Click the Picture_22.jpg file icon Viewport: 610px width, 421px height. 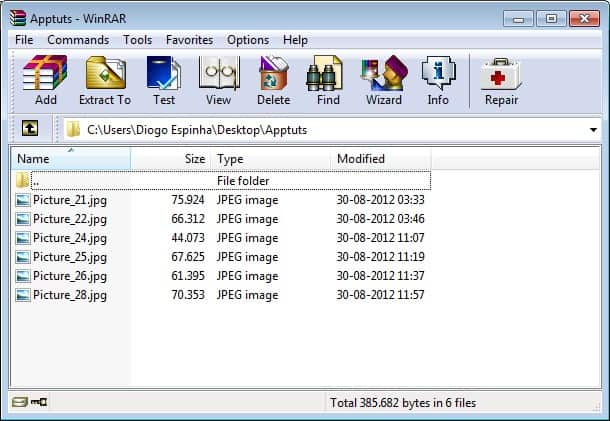point(23,219)
